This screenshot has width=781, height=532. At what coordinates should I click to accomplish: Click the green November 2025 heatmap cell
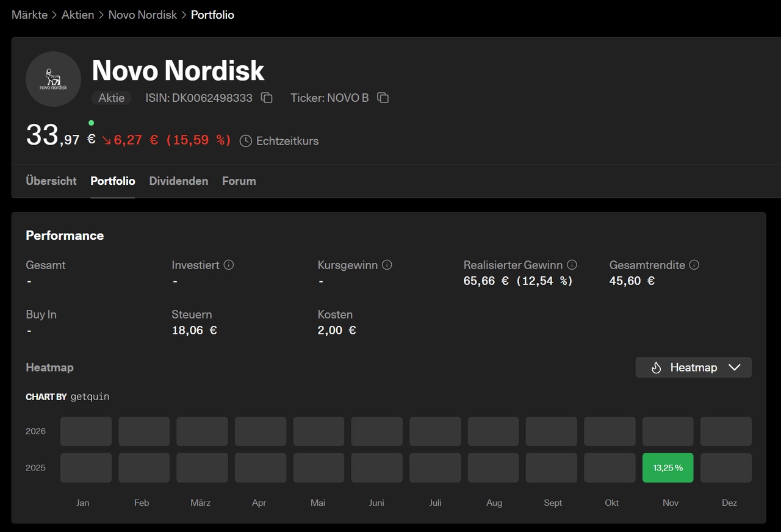(668, 468)
